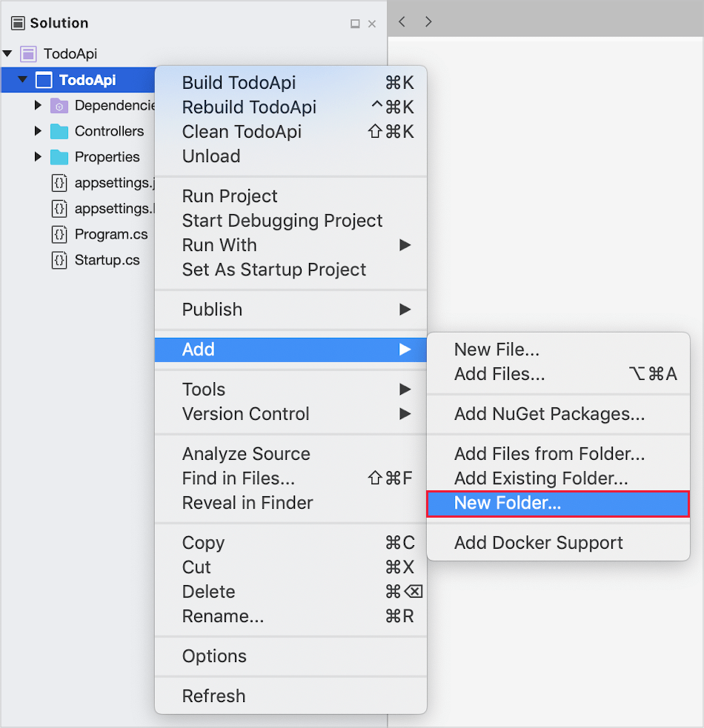Viewport: 704px width, 728px height.
Task: Expand the Properties folder disclosure triangle
Action: click(38, 157)
